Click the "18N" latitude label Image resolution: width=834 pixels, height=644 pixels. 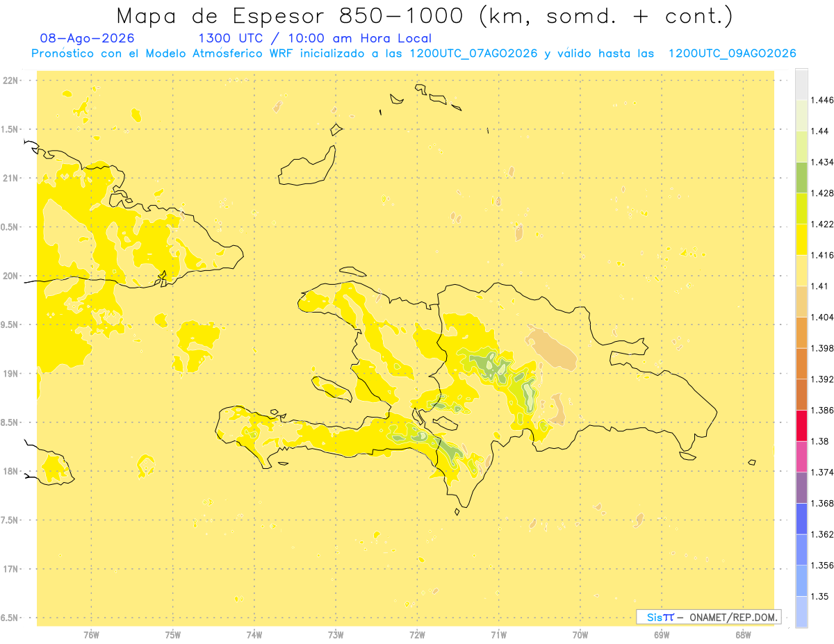pos(10,471)
